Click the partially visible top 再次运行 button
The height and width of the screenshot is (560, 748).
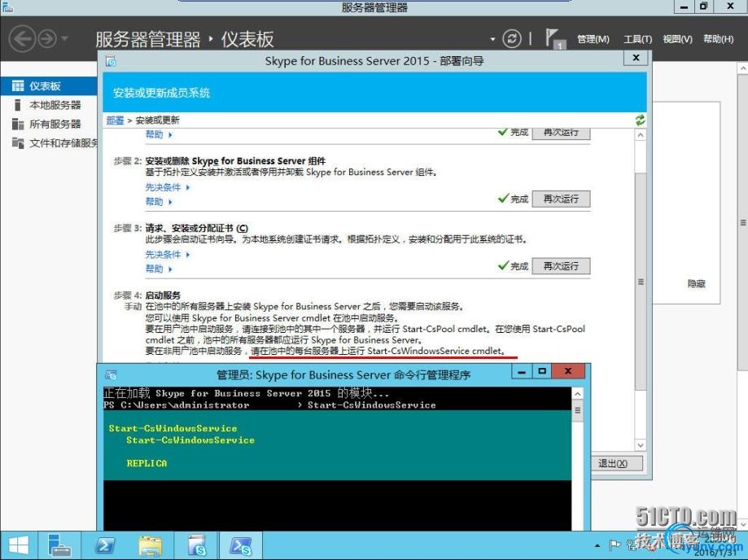coord(561,133)
